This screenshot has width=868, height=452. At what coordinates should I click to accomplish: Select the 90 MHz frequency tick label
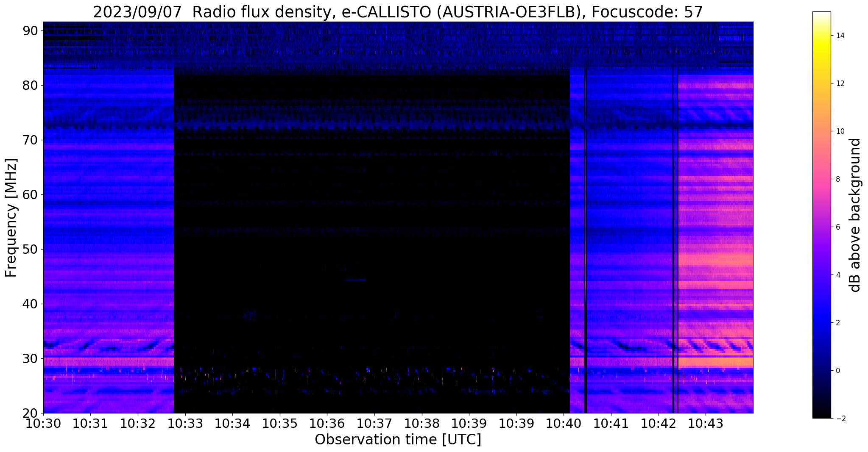[31, 31]
